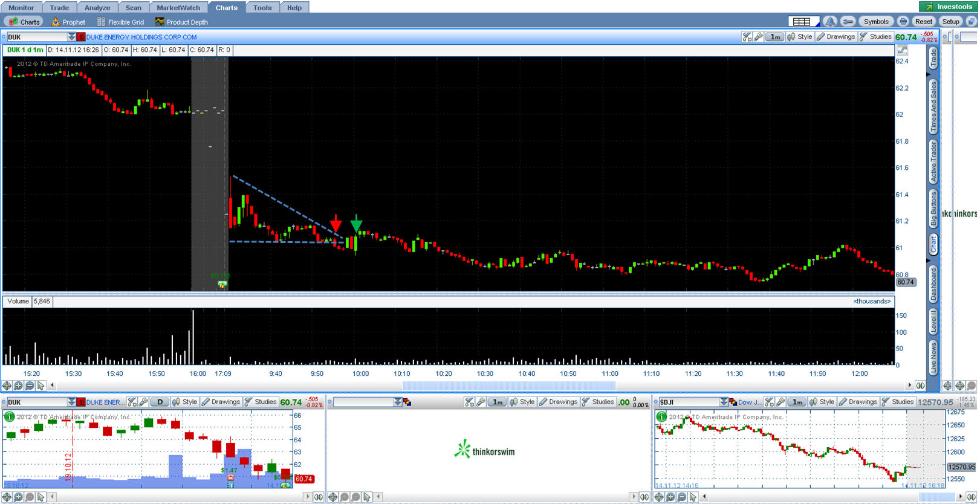Click $DJI symbol input field
The width and height of the screenshot is (980, 504).
pyautogui.click(x=689, y=402)
